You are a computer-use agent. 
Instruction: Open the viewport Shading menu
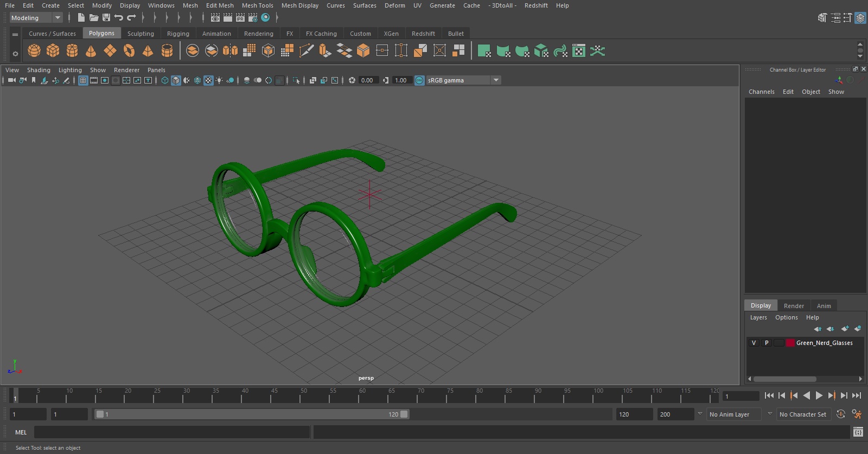coord(39,70)
